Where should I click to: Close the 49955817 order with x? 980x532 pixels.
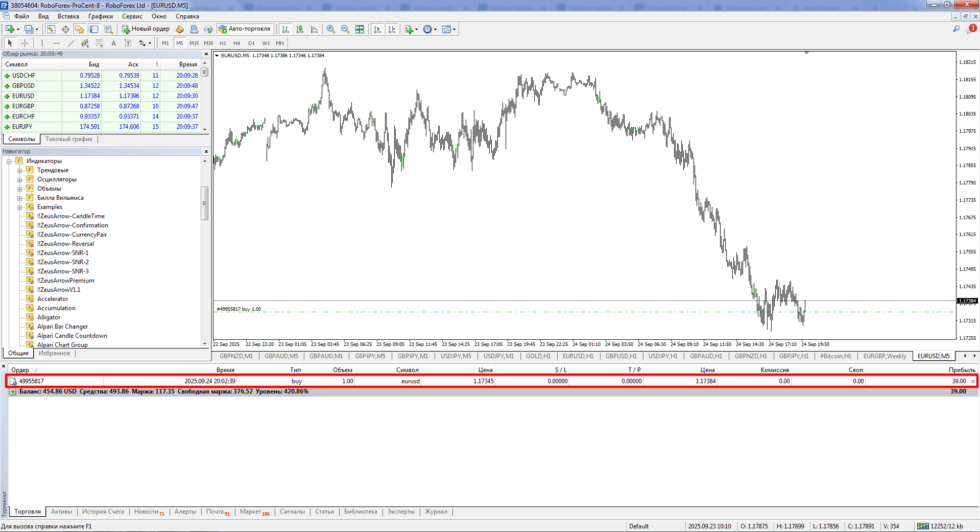pyautogui.click(x=973, y=381)
